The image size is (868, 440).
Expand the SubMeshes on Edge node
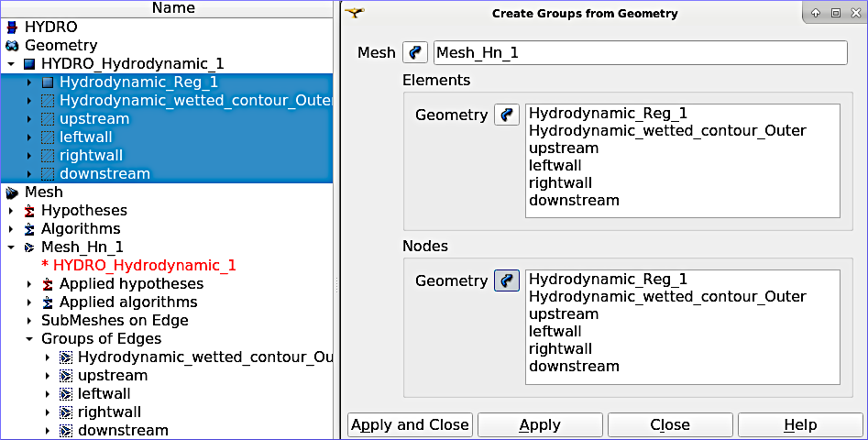pos(29,321)
